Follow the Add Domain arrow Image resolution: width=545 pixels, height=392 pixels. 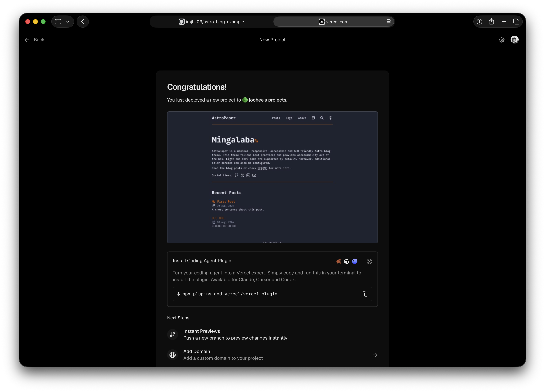tap(375, 355)
